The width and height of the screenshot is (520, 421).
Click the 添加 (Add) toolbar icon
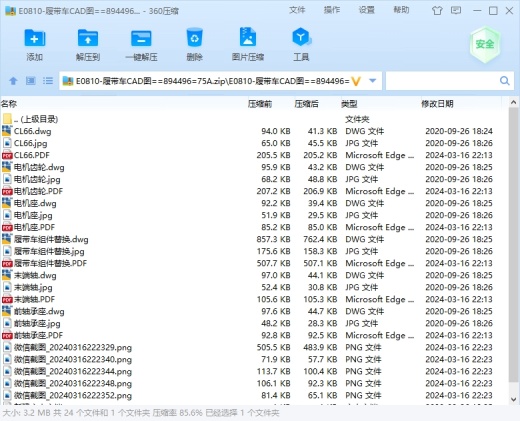pos(35,38)
